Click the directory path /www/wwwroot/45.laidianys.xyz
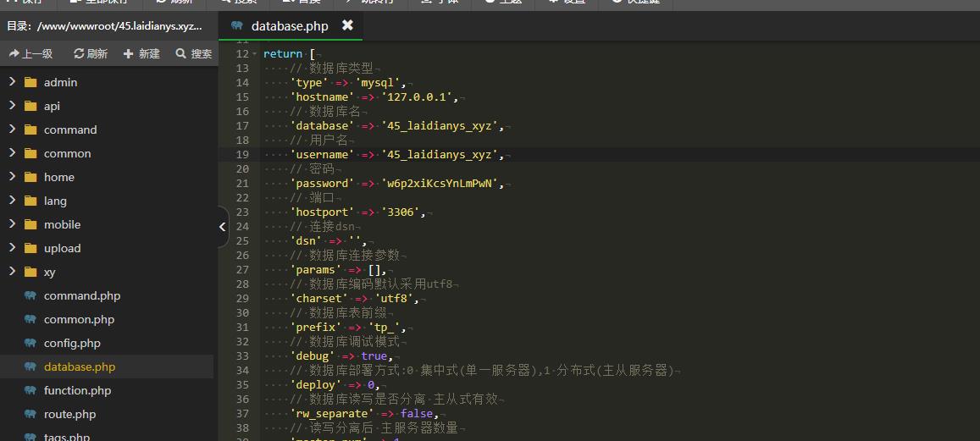The width and height of the screenshot is (980, 441). click(x=120, y=27)
